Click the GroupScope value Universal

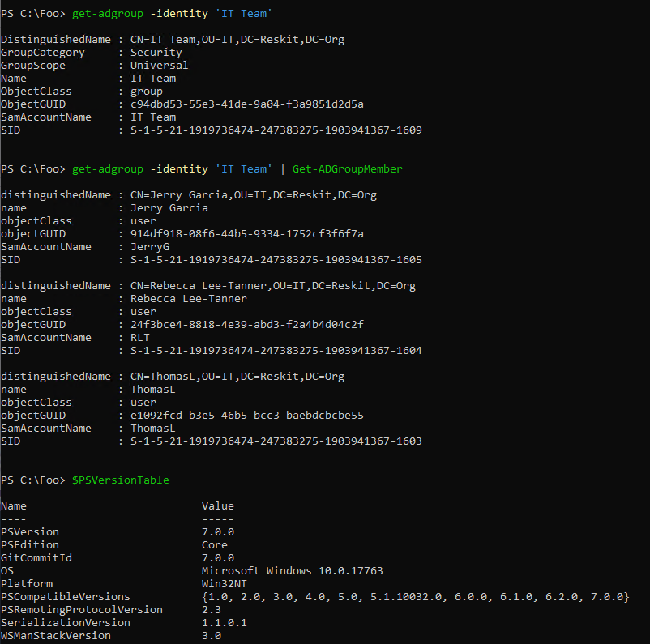click(159, 65)
